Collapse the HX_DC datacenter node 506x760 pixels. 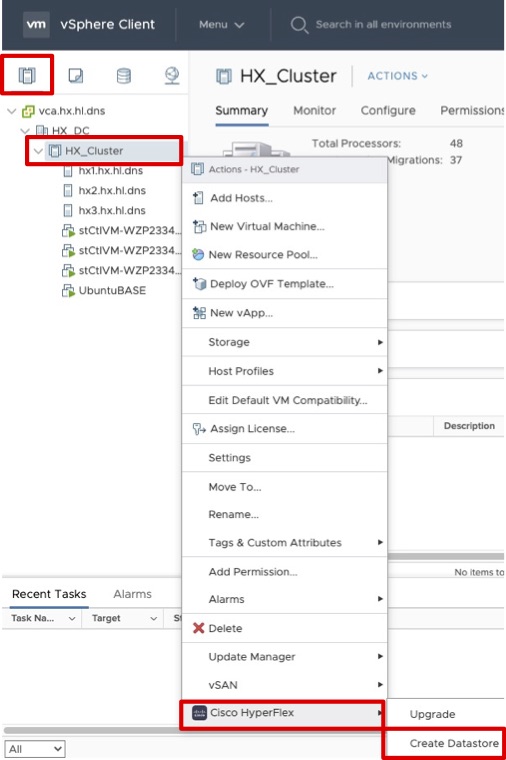[25, 130]
